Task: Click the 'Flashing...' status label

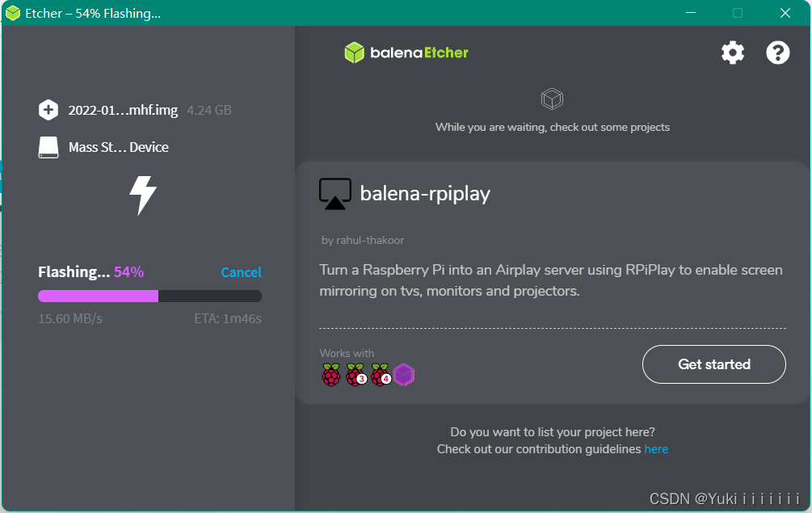Action: pos(74,271)
